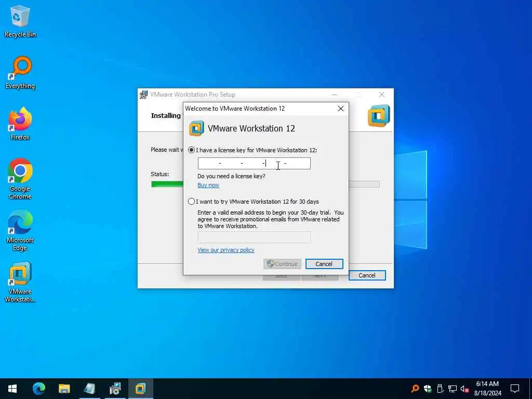
Task: Select the 30-day trial radio option
Action: pos(191,202)
